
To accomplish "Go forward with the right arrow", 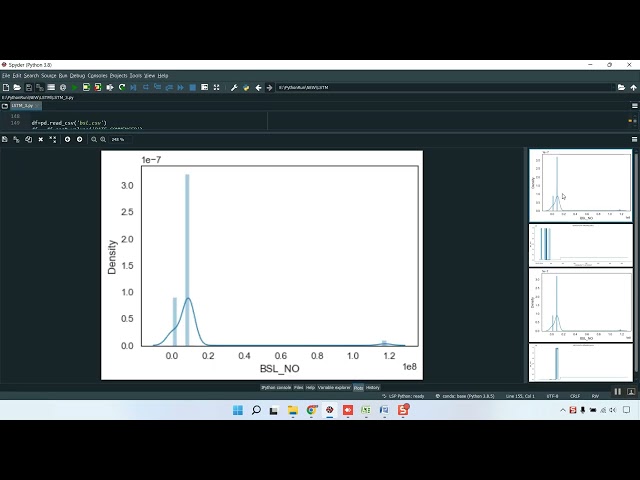I will [x=269, y=87].
